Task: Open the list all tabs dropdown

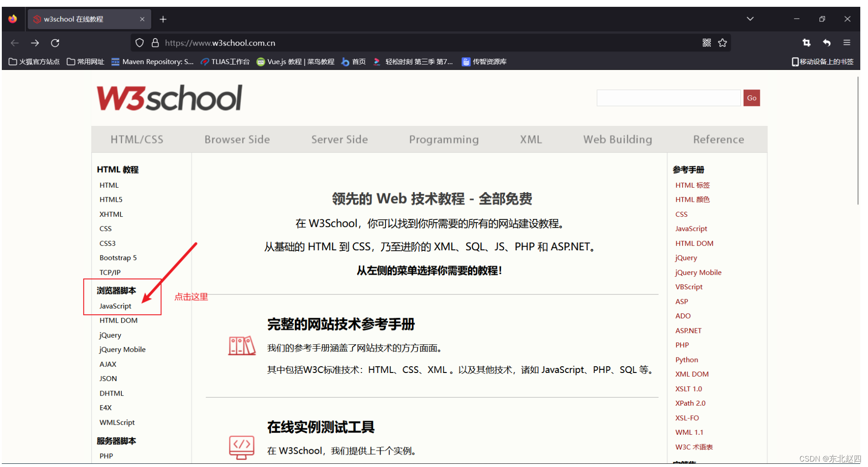Action: tap(750, 19)
